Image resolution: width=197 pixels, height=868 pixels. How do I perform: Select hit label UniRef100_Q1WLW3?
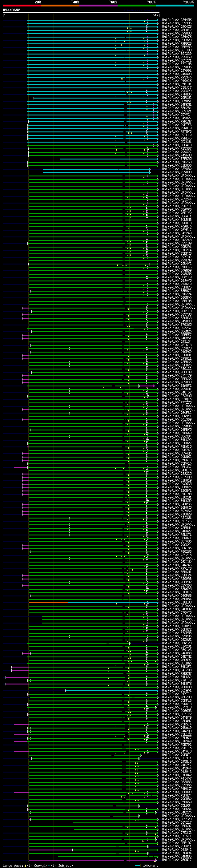(177, 603)
